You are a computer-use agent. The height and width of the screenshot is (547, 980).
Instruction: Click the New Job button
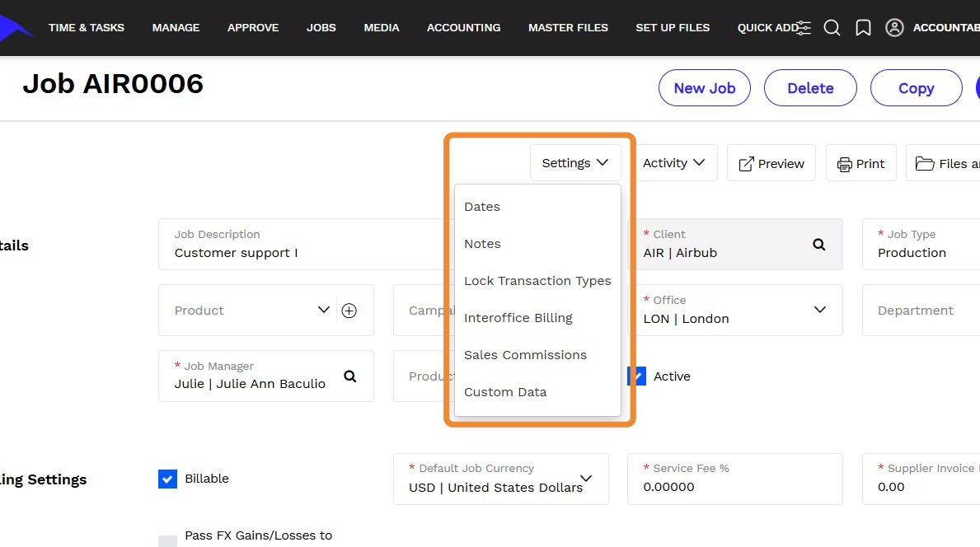point(705,88)
